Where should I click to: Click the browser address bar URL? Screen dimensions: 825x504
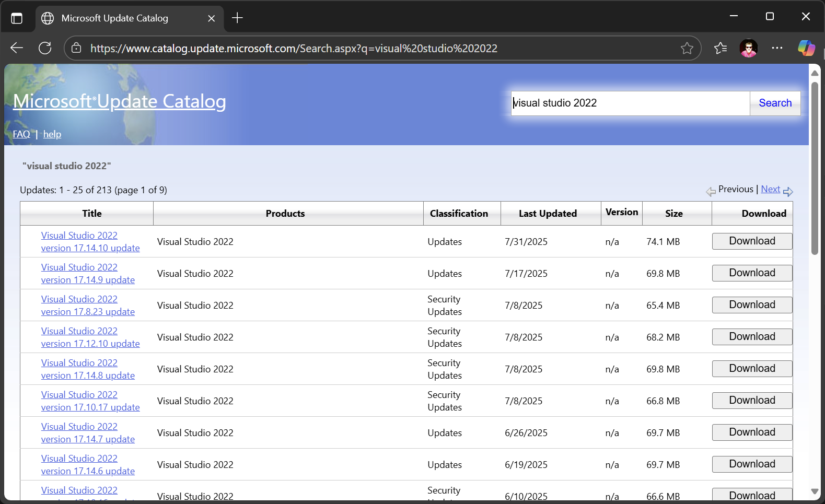[x=294, y=48]
